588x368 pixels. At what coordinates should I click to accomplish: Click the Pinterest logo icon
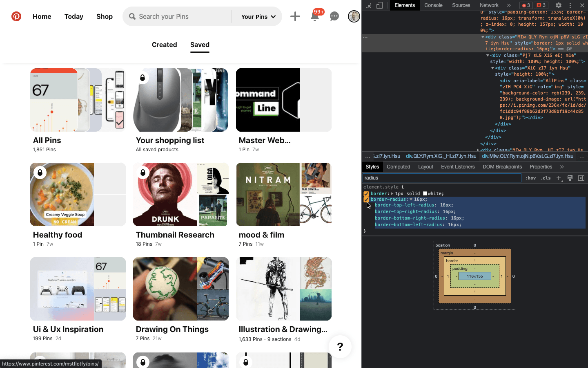(16, 16)
